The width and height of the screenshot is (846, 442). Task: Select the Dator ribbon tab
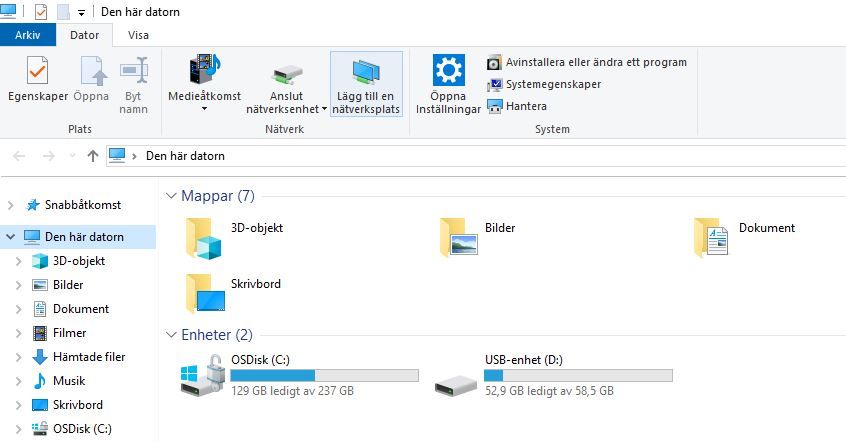click(85, 35)
